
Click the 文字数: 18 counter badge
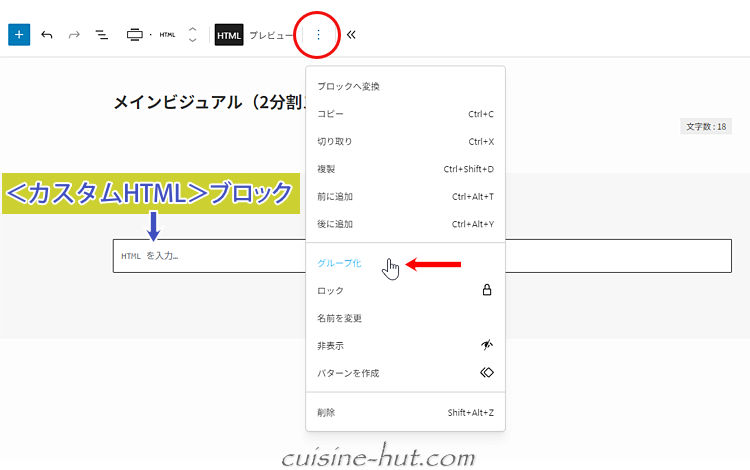(706, 127)
